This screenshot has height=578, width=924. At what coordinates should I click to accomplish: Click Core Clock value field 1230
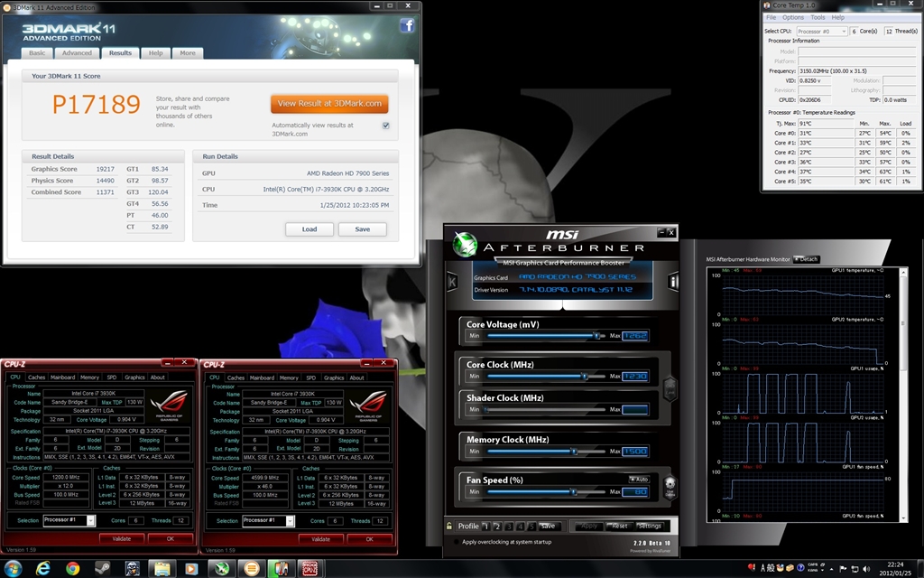click(x=635, y=377)
